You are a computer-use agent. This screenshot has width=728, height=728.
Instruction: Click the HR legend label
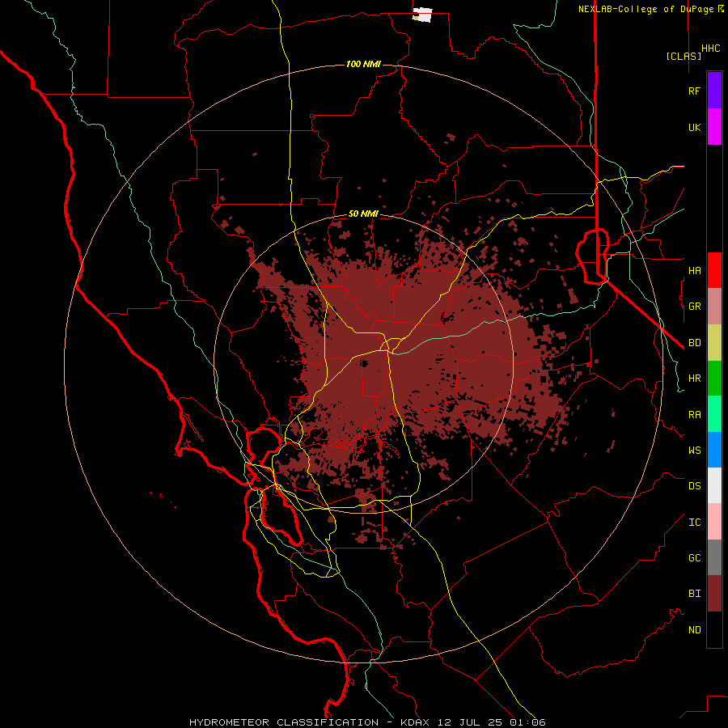[694, 379]
